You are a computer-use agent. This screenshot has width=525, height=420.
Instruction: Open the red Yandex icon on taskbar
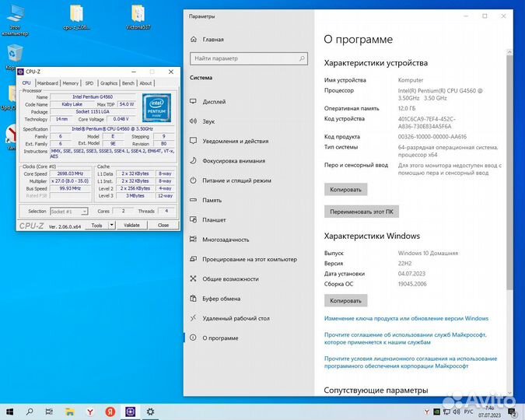click(110, 411)
